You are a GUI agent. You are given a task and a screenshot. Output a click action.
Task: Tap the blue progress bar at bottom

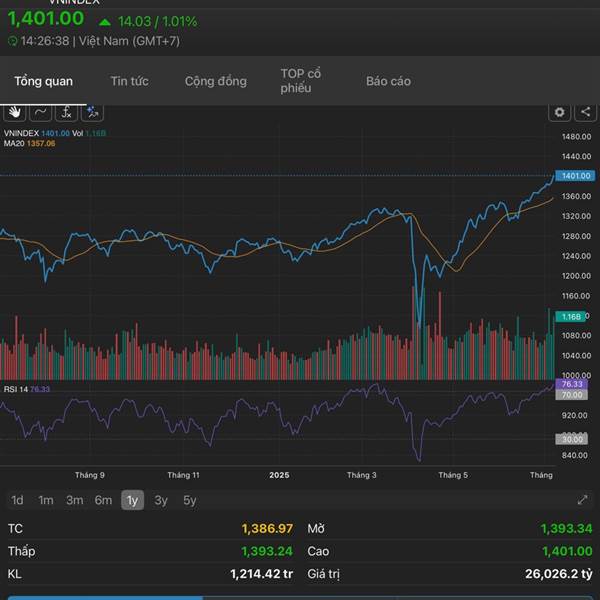(105, 597)
